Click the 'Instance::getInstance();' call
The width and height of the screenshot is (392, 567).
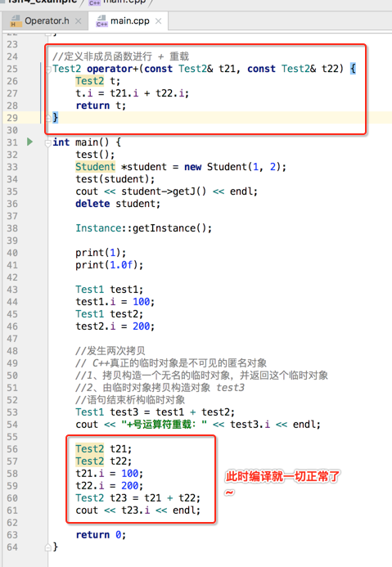(143, 228)
